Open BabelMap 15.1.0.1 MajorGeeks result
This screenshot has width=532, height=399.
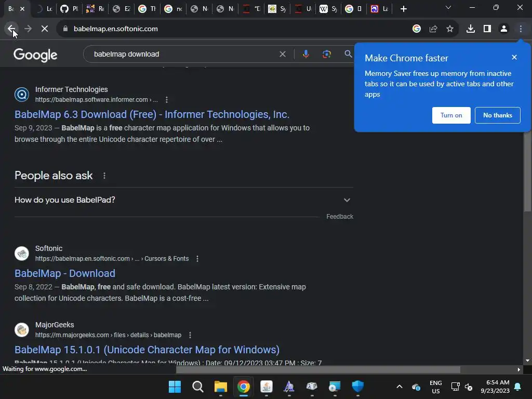147,350
